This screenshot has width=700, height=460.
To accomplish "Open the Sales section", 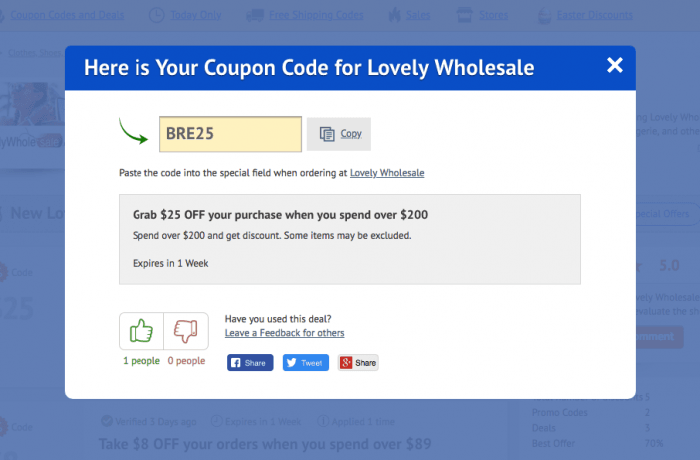I will [417, 15].
